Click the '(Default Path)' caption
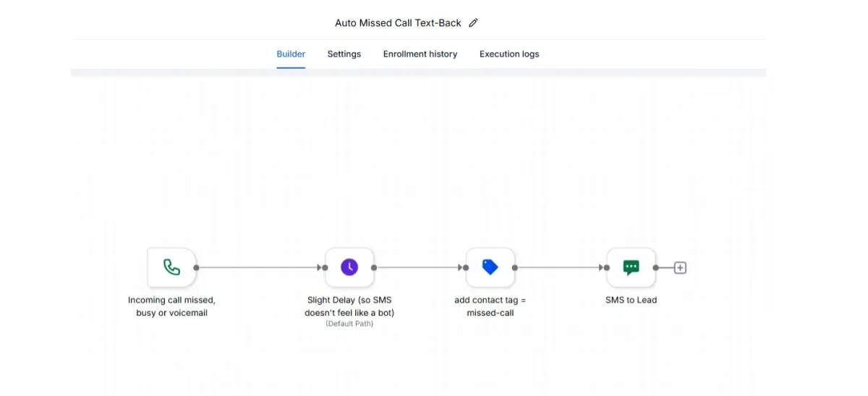 coord(349,324)
